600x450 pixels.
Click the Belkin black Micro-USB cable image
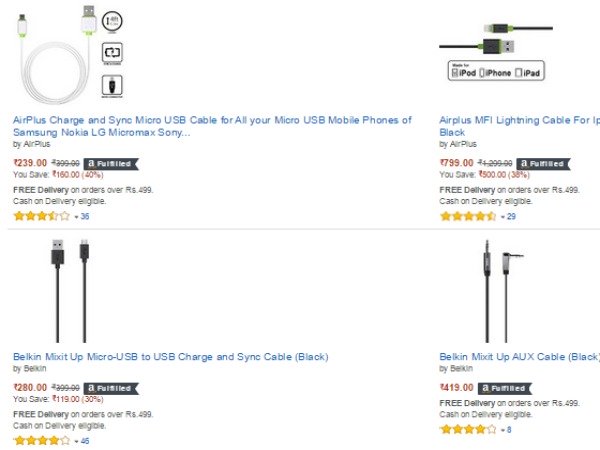point(69,290)
